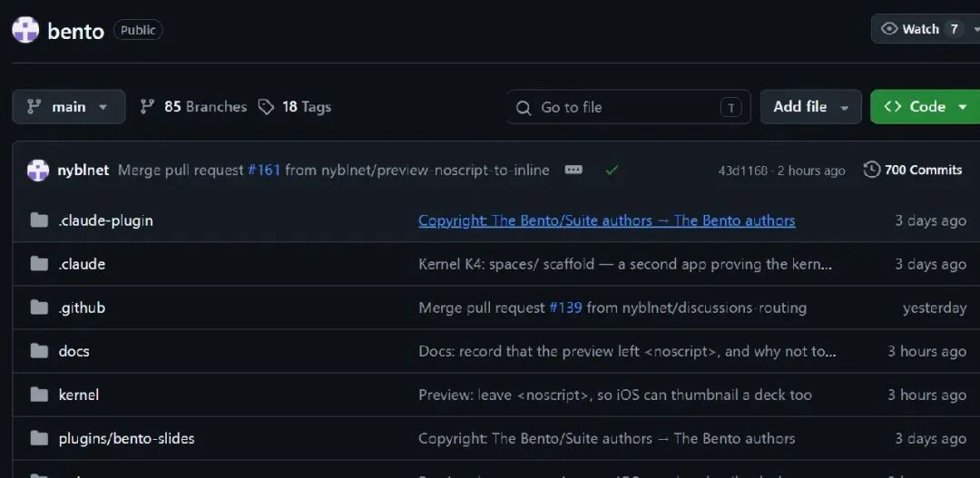Click the 3 hours ago timestamp on kernel row
This screenshot has height=478, width=980.
click(926, 395)
